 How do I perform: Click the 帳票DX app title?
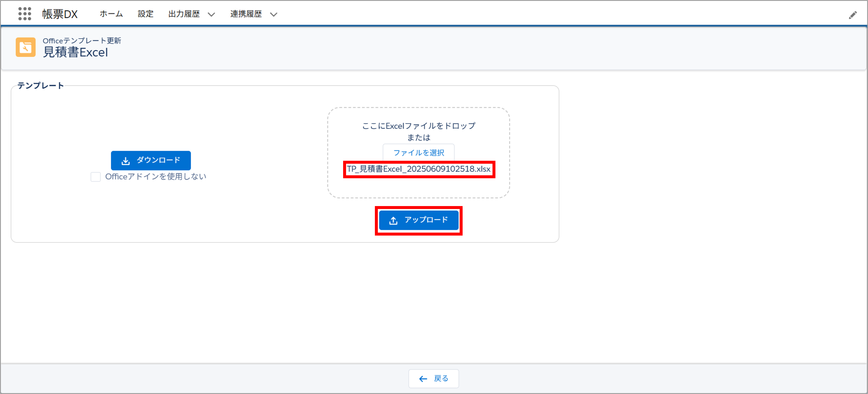[x=60, y=14]
